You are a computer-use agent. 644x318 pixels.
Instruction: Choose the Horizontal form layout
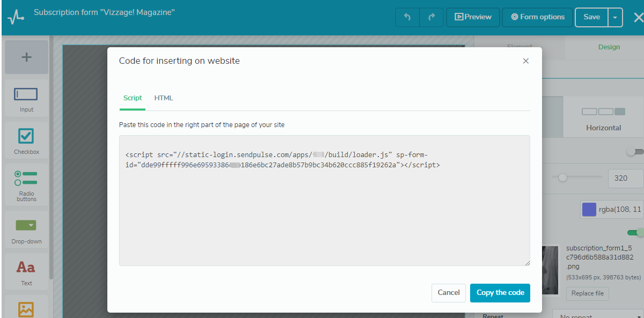604,117
